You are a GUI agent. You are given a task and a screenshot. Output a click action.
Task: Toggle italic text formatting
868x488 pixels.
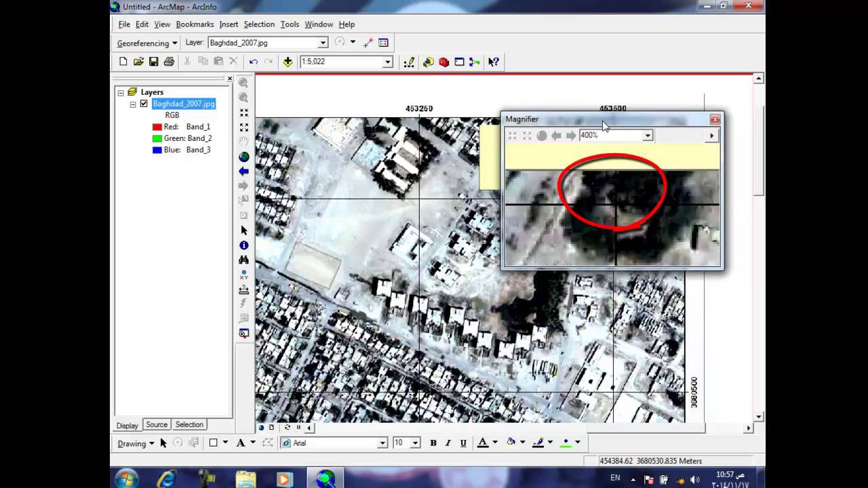coord(448,443)
